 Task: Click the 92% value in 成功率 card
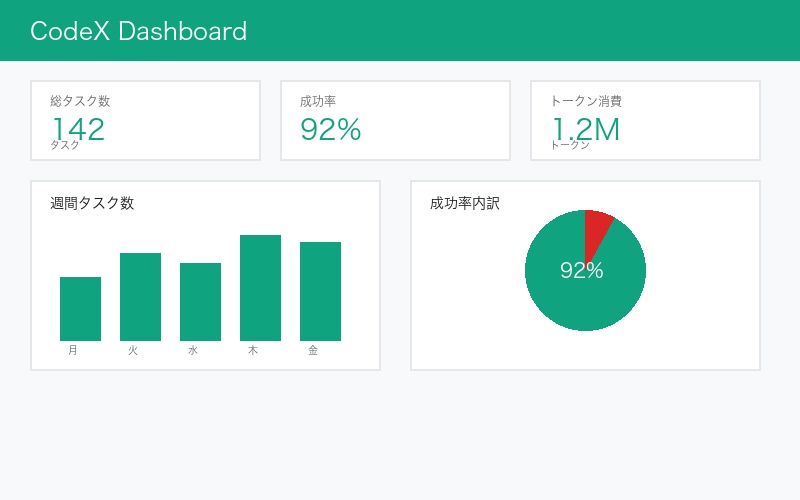tap(330, 129)
